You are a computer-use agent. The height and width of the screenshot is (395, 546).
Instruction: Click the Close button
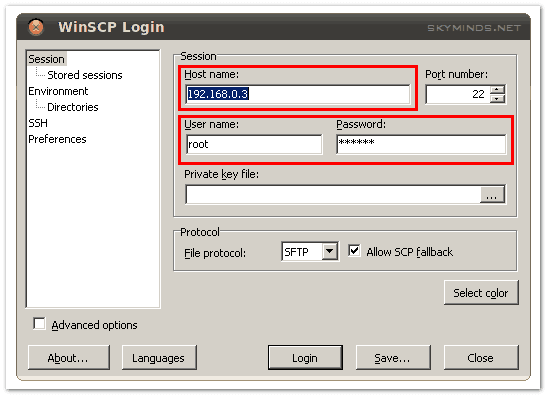point(481,358)
